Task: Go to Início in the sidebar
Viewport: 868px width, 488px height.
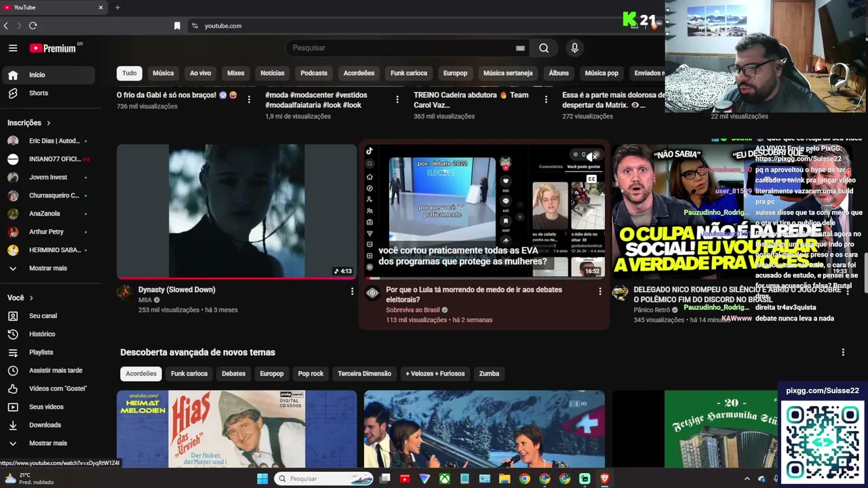Action: point(47,75)
